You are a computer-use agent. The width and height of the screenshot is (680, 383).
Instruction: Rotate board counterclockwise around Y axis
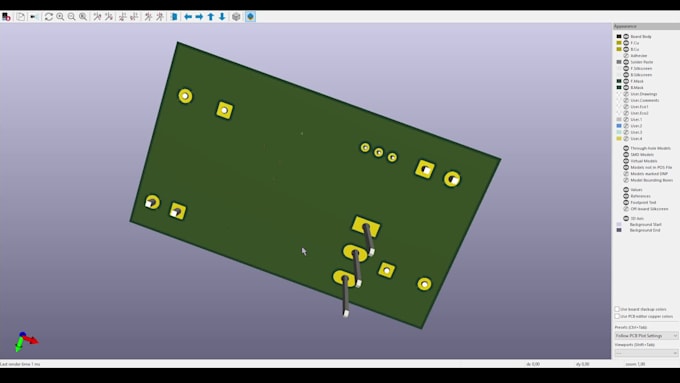point(134,16)
